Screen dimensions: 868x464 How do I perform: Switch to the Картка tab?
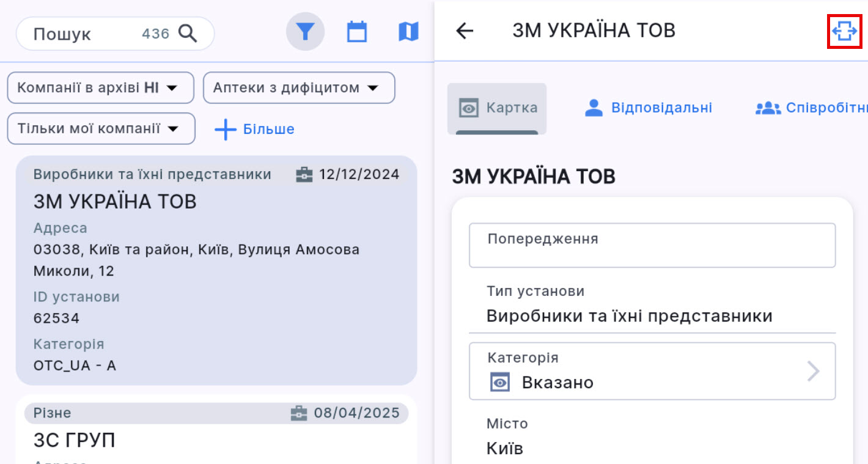click(x=497, y=107)
